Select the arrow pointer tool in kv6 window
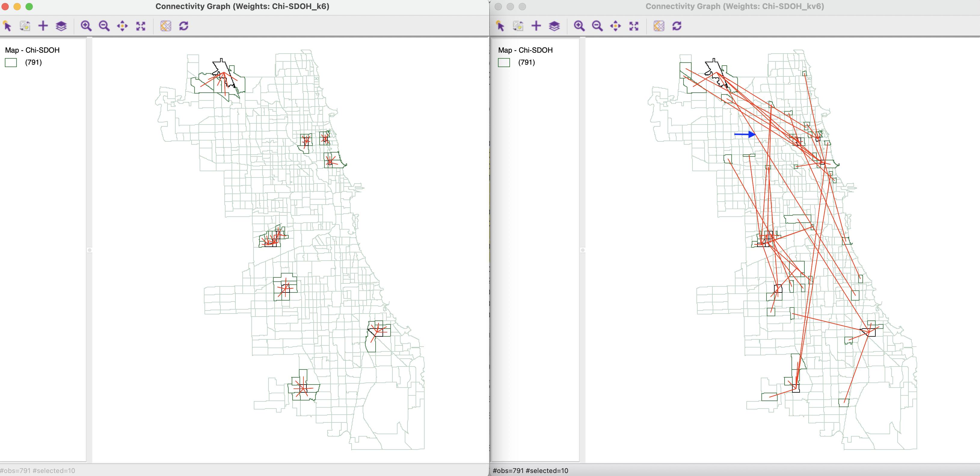 [x=500, y=26]
